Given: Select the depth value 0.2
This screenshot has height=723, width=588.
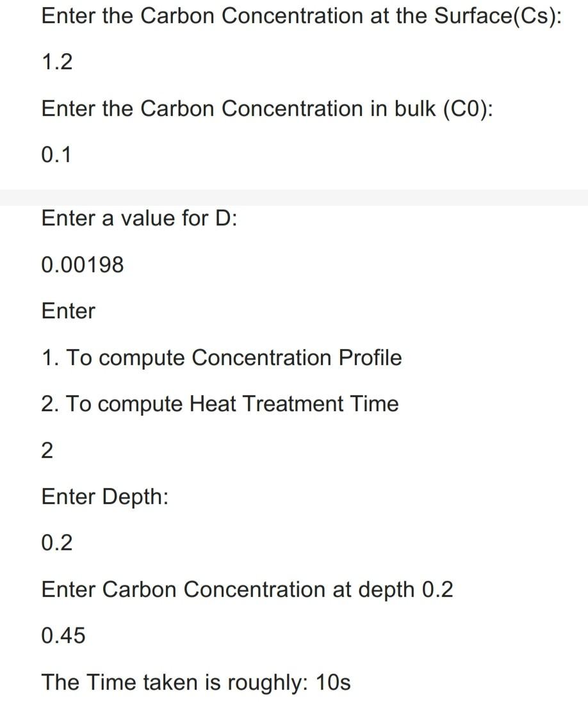Looking at the screenshot, I should [x=57, y=543].
